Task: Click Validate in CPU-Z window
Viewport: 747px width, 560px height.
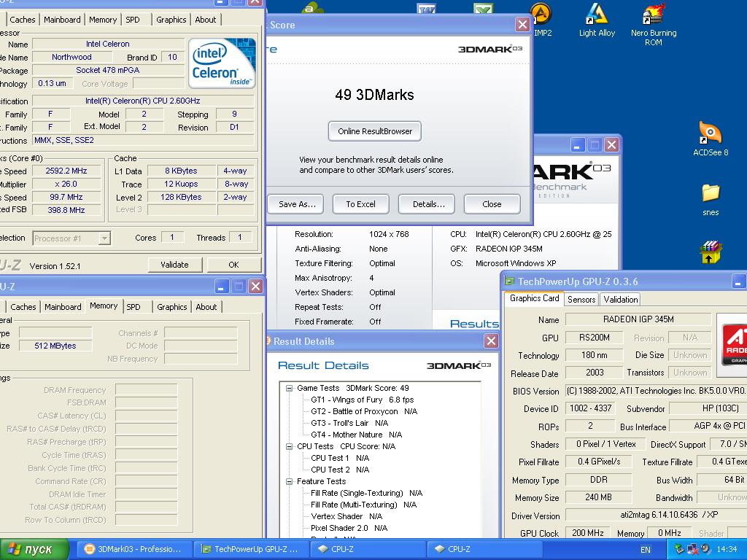Action: 174,265
